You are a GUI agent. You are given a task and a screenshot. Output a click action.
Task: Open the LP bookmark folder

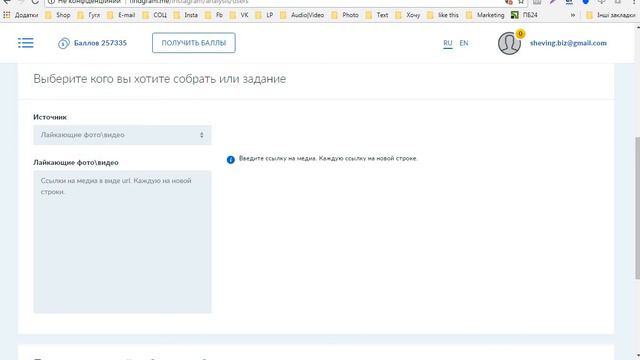click(264, 15)
